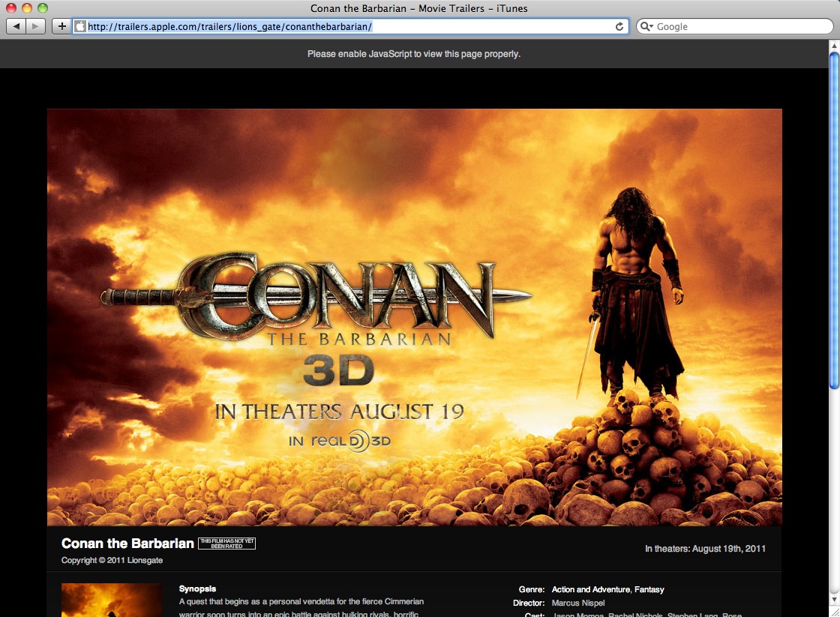Focus the Google search field
The height and width of the screenshot is (617, 840).
pos(734,26)
